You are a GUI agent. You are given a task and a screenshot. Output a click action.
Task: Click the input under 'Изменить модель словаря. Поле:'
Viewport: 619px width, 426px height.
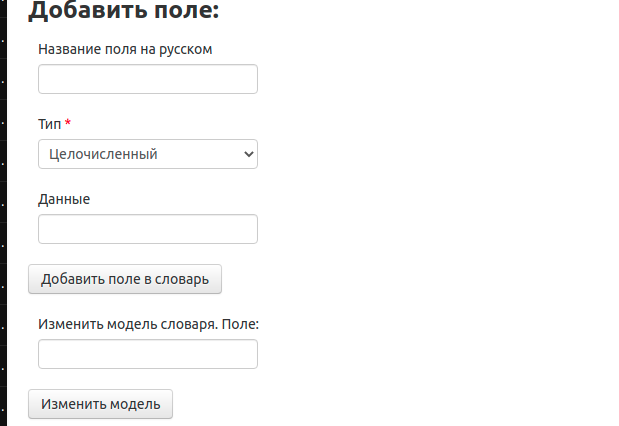pyautogui.click(x=148, y=354)
